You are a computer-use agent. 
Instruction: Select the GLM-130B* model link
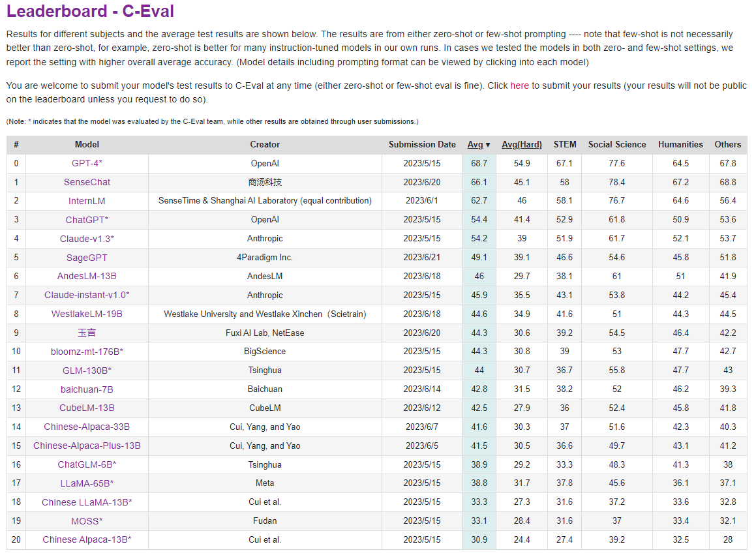(x=87, y=370)
